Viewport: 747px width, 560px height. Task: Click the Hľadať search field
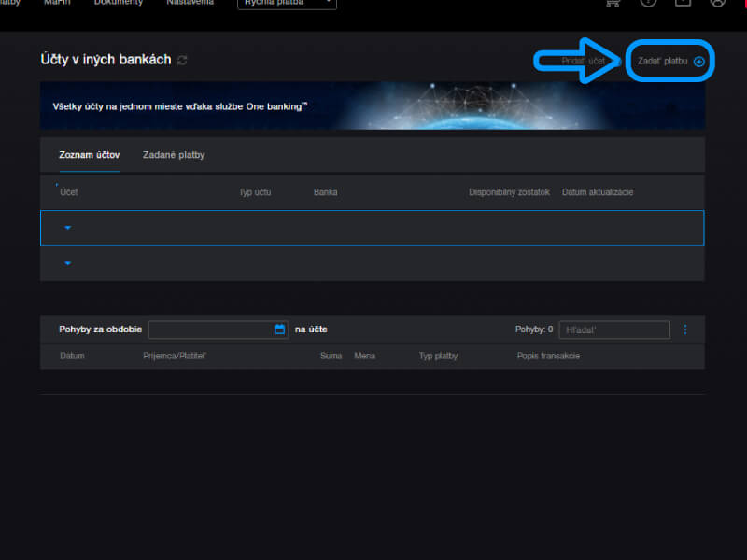click(x=613, y=329)
